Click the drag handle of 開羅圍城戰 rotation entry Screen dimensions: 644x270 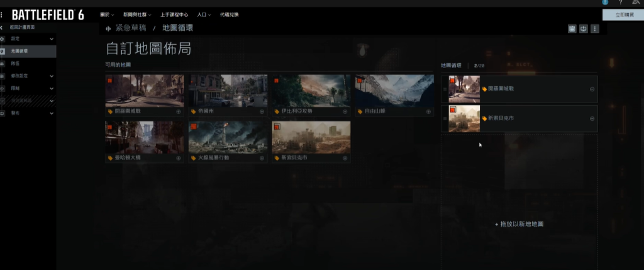[445, 89]
